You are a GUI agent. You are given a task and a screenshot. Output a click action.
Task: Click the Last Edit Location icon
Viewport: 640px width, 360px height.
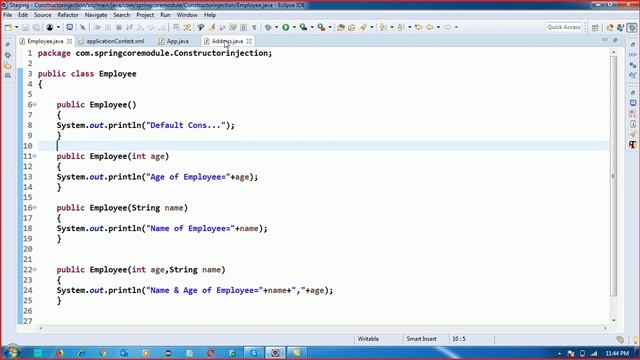pyautogui.click(x=418, y=27)
